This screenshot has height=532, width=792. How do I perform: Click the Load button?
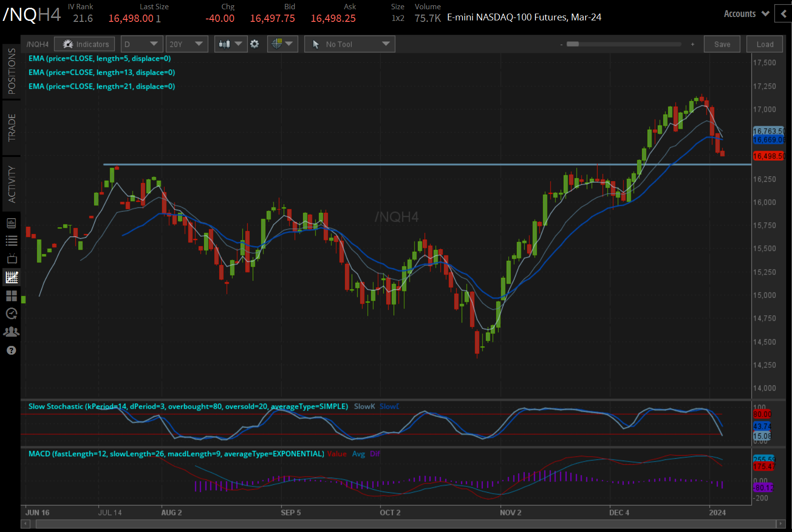pyautogui.click(x=764, y=44)
